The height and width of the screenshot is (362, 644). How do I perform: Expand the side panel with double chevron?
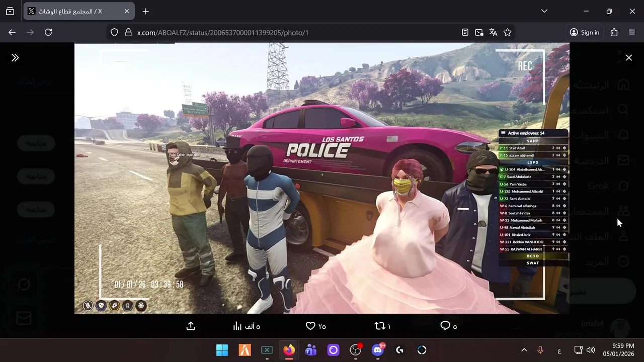(15, 58)
